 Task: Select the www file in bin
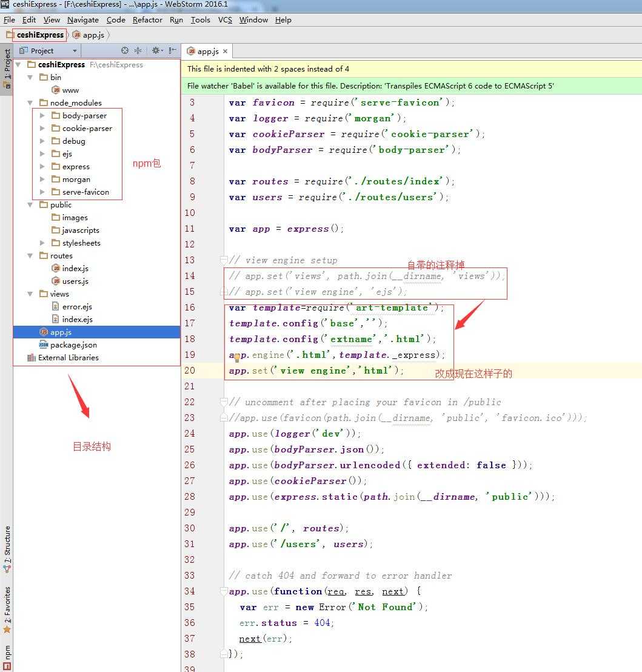click(65, 90)
